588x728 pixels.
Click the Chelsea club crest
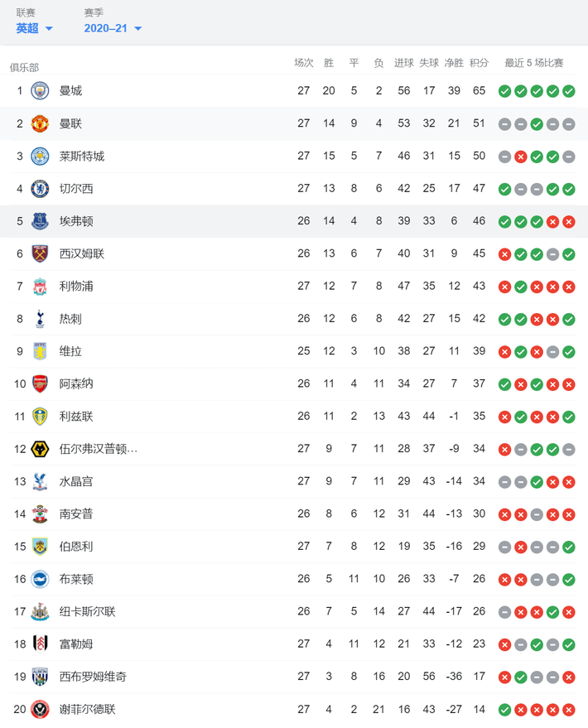40,189
